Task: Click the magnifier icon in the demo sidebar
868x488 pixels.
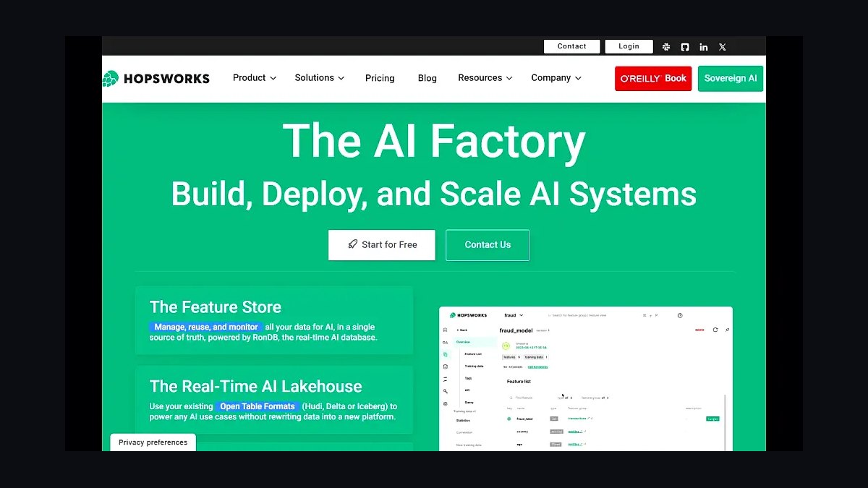Action: click(x=446, y=391)
